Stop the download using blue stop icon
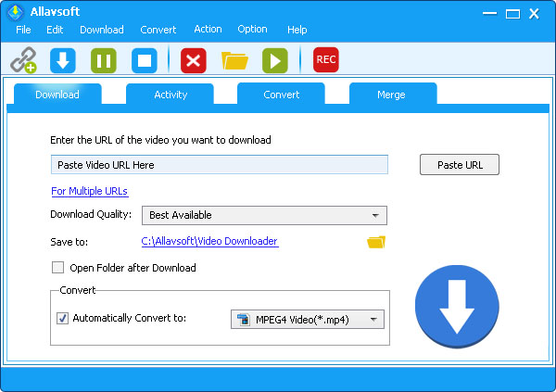The image size is (556, 392). [144, 61]
